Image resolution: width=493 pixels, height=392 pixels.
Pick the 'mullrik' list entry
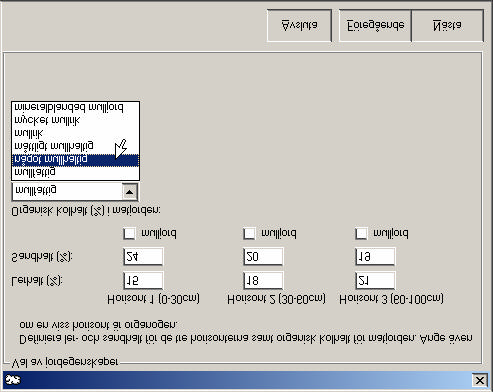click(75, 133)
